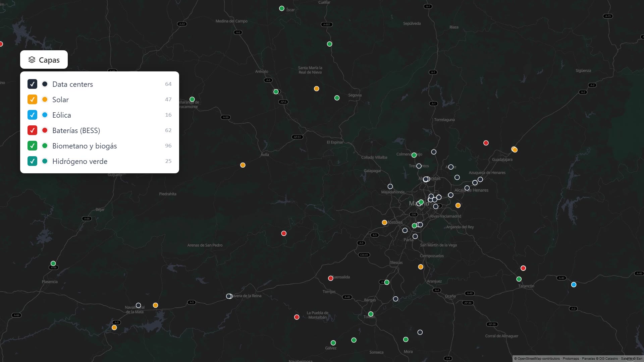Viewport: 644px width, 362px height.
Task: Click the blue Eólica color dot
Action: (x=45, y=115)
